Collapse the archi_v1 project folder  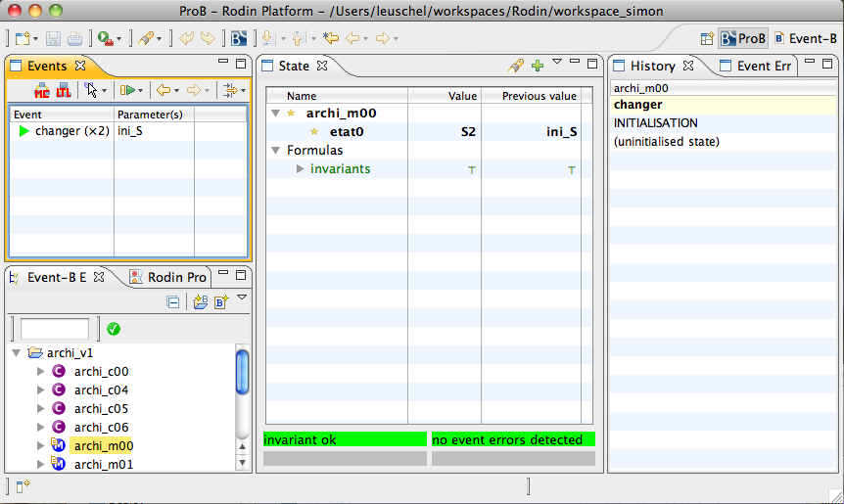(x=17, y=352)
